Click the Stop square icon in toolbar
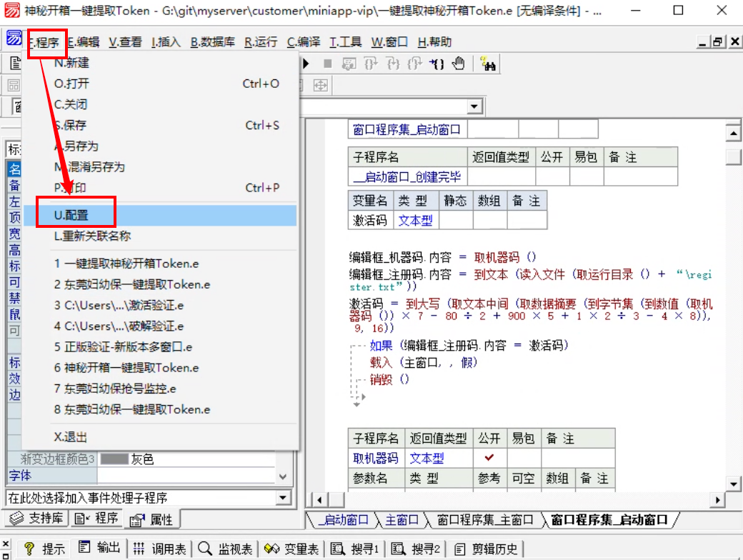The height and width of the screenshot is (560, 743). tap(327, 64)
